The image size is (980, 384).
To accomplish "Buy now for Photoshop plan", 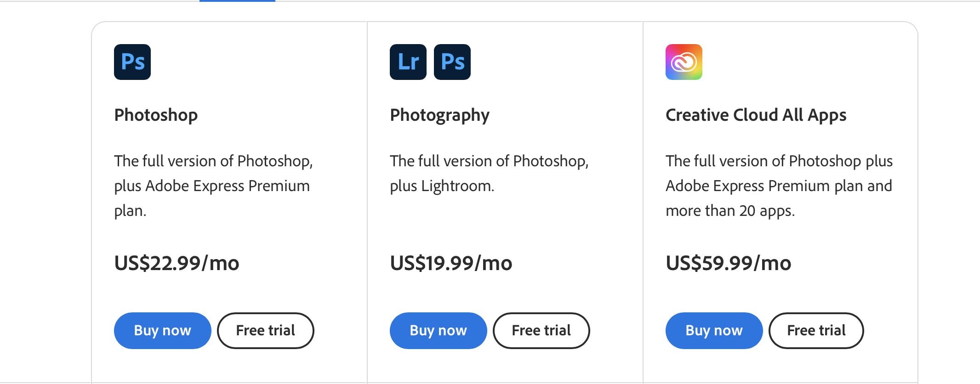I will click(162, 331).
